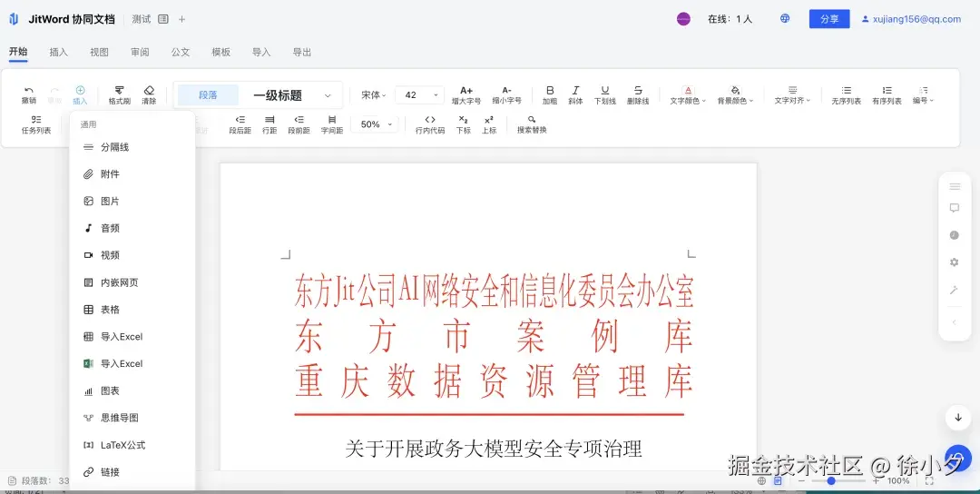This screenshot has height=494, width=980.
Task: Click the blue 分享 (Share) button
Action: click(828, 19)
